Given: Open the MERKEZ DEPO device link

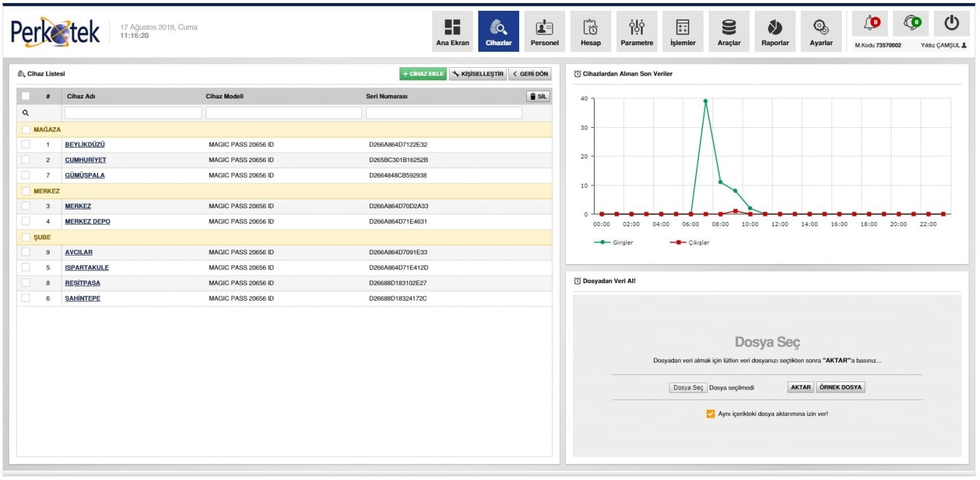Looking at the screenshot, I should [88, 222].
